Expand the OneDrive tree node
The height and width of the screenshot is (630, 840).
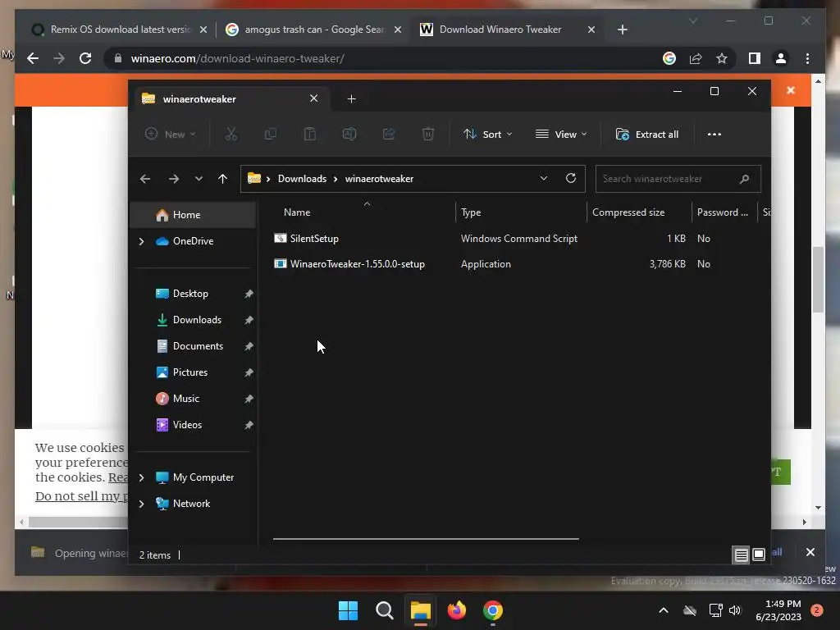coord(141,242)
